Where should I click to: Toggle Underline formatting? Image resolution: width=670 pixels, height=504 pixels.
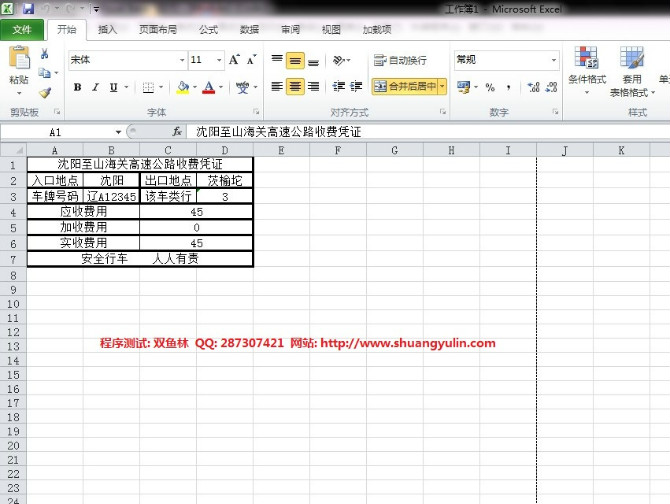tap(113, 88)
